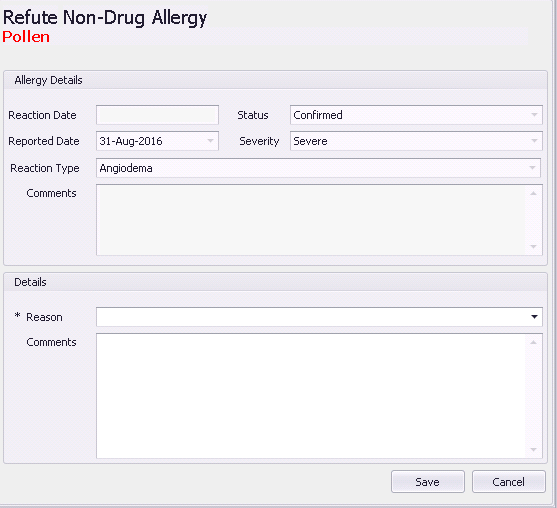Click the Save button
This screenshot has height=508, width=557.
428,482
